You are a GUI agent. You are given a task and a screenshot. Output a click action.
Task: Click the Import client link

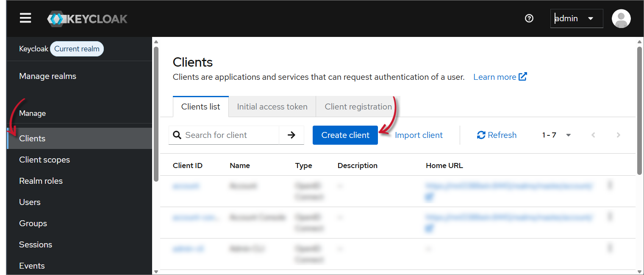click(419, 135)
